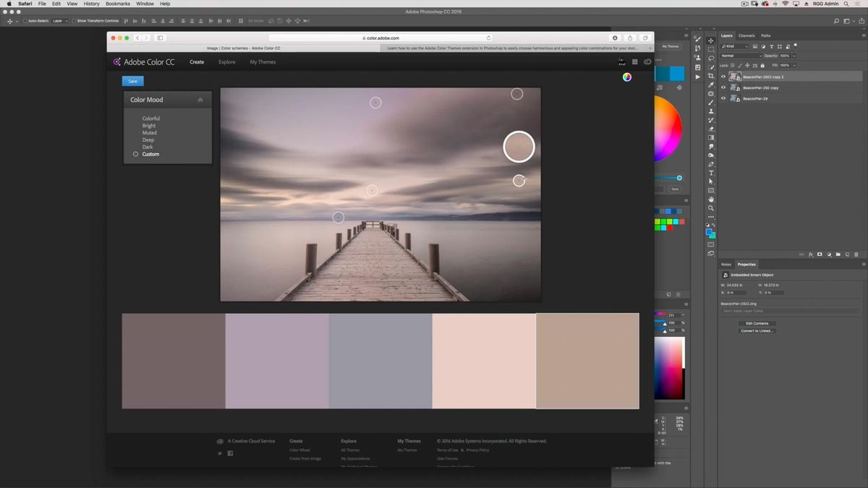Switch to the Notes tab
The width and height of the screenshot is (868, 488).
[x=726, y=264]
